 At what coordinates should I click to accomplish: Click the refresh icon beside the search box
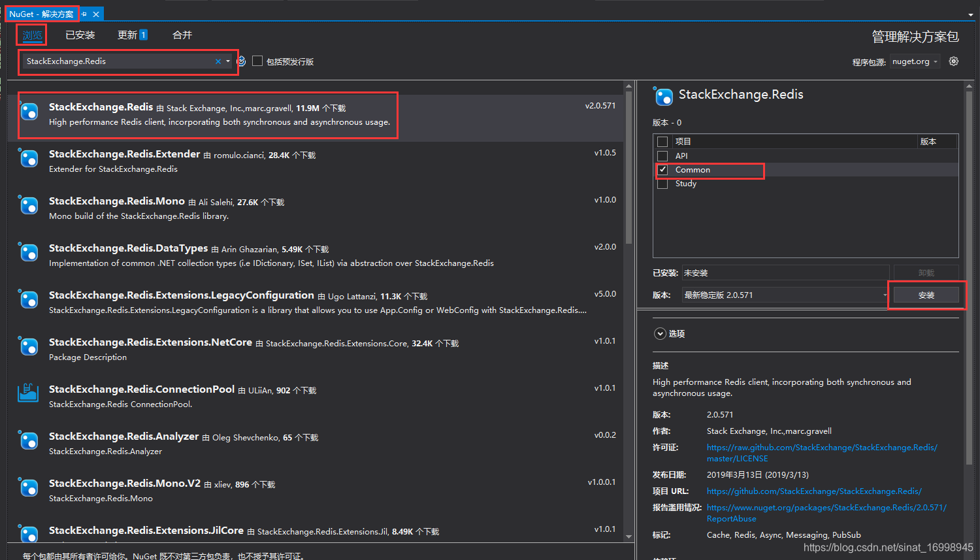tap(240, 61)
